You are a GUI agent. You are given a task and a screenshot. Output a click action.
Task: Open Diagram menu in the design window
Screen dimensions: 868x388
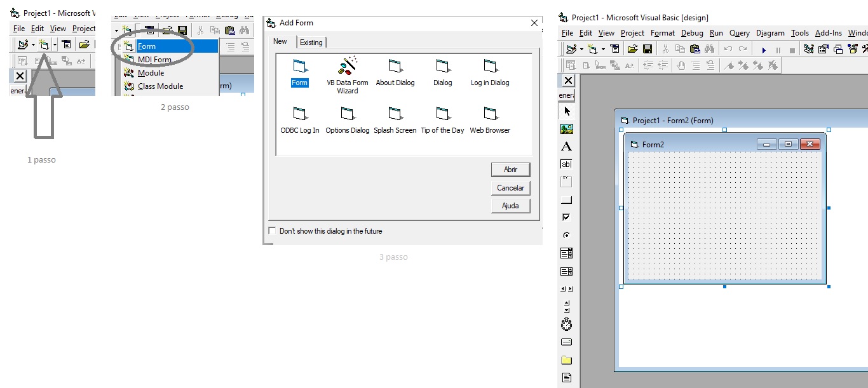(770, 33)
